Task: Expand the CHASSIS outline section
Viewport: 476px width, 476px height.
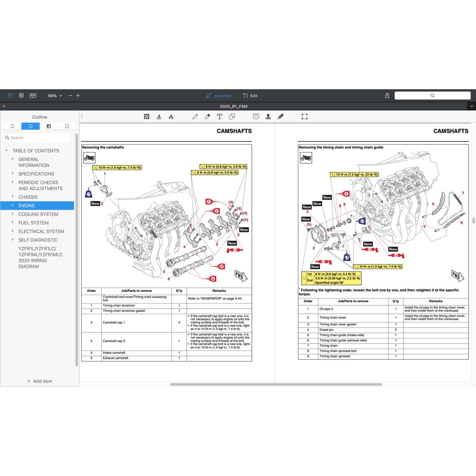Action: coord(13,197)
